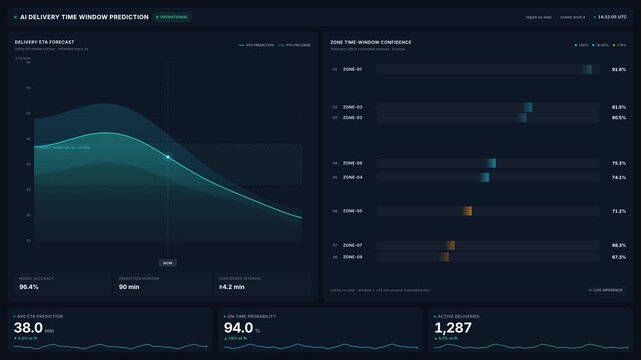641x360 pixels.
Task: Click the orange ZONE-07 confidence bar marker
Action: pos(450,246)
